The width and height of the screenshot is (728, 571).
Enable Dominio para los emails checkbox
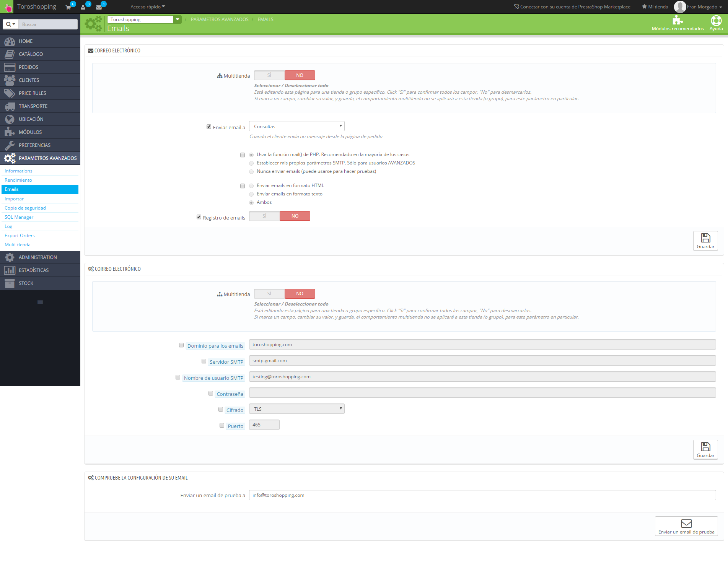[x=181, y=345]
